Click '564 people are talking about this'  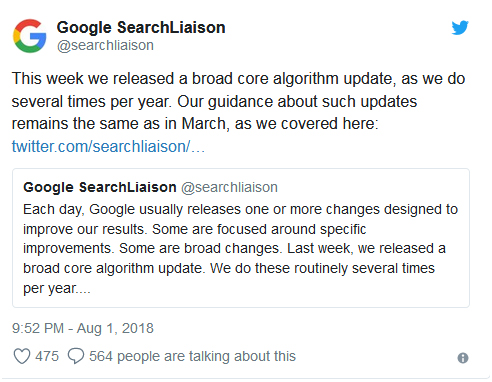click(192, 356)
